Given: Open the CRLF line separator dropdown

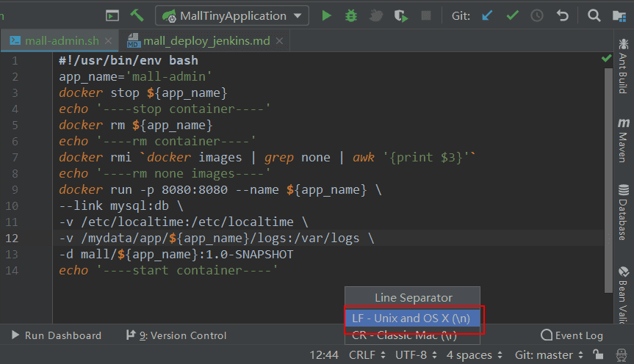Looking at the screenshot, I should pyautogui.click(x=367, y=355).
